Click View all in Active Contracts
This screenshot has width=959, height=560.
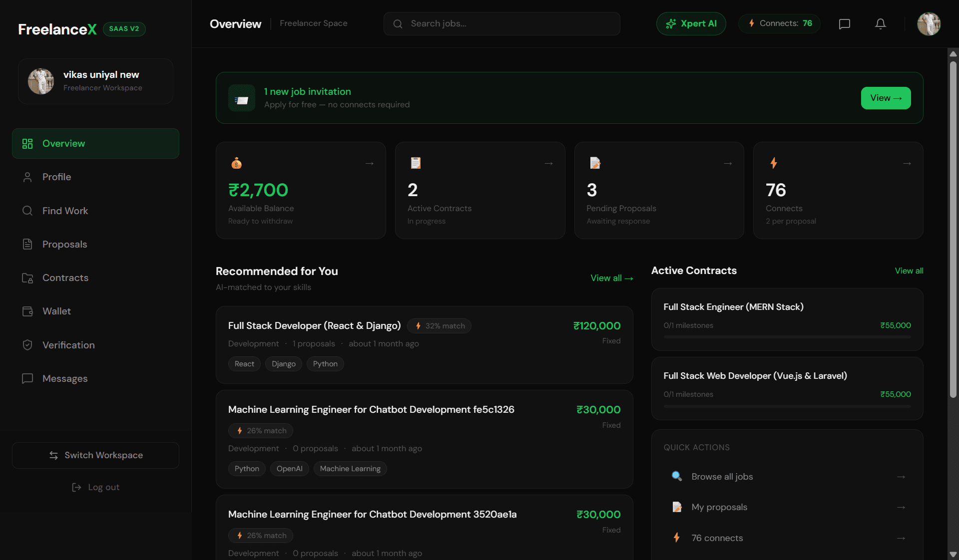pyautogui.click(x=909, y=271)
